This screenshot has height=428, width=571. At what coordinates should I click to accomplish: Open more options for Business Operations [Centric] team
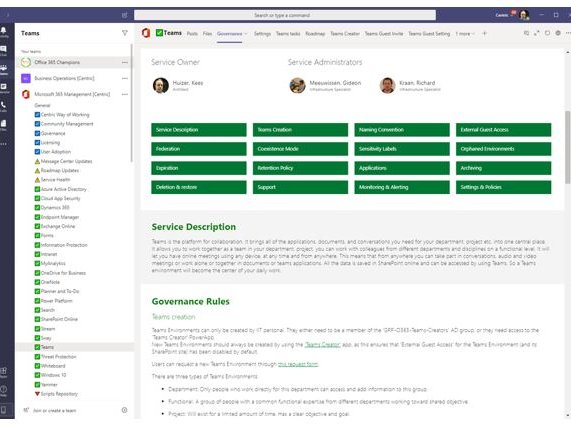[125, 78]
